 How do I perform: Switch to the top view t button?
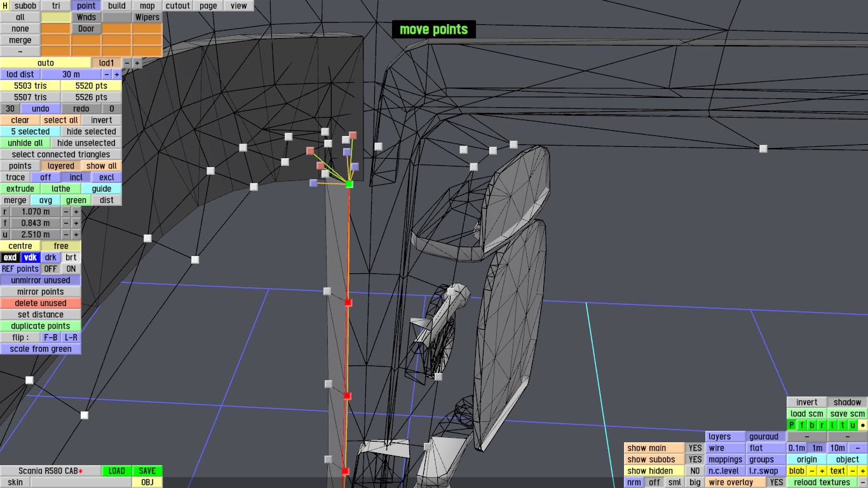pyautogui.click(x=843, y=425)
